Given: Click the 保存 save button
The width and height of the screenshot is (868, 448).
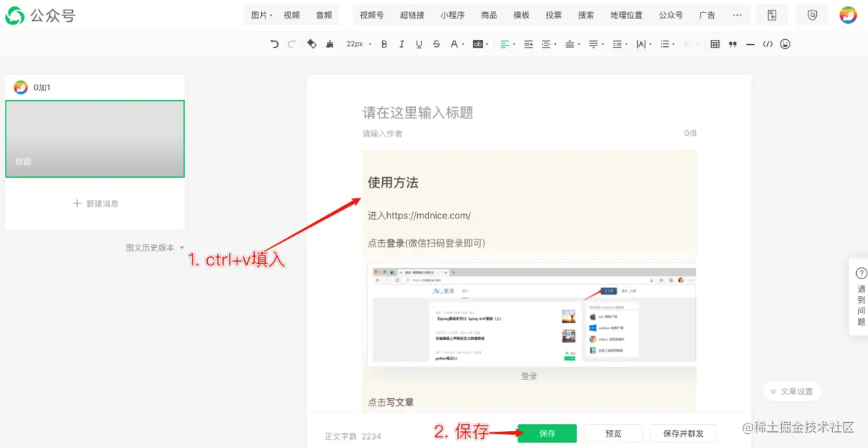Looking at the screenshot, I should coord(547,433).
